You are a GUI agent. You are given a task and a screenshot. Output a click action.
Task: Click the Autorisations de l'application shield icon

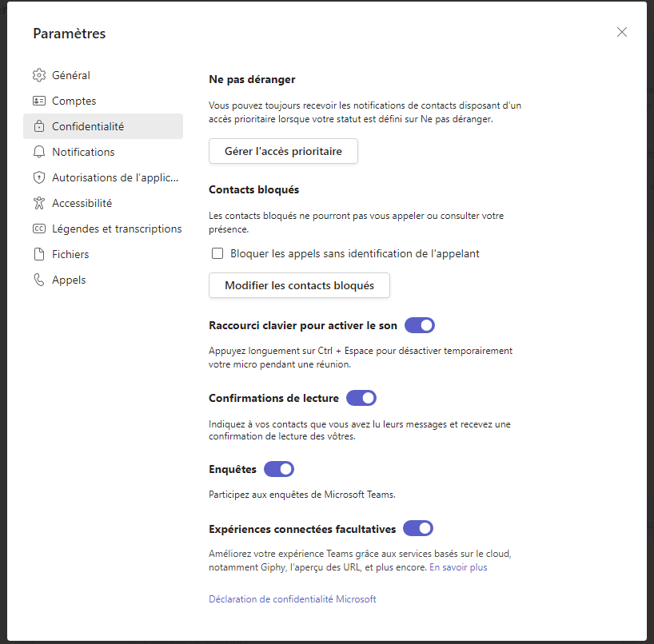(x=39, y=177)
